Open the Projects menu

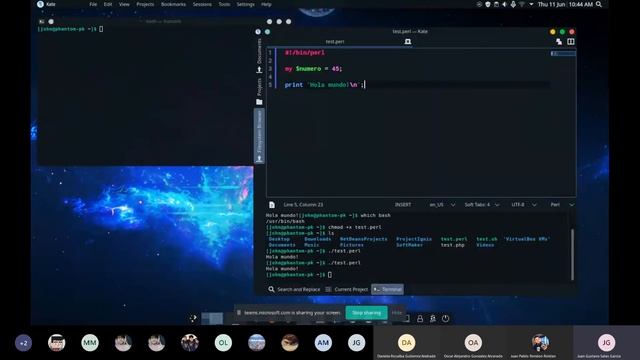[145, 4]
